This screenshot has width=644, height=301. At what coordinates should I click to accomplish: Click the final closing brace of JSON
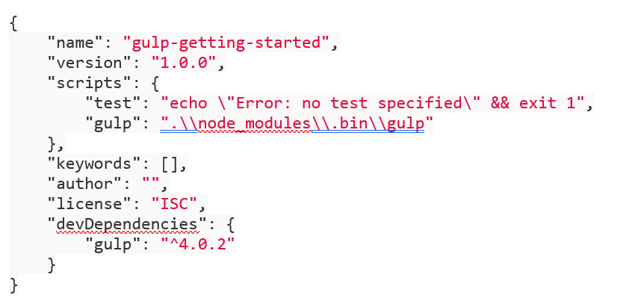point(13,285)
